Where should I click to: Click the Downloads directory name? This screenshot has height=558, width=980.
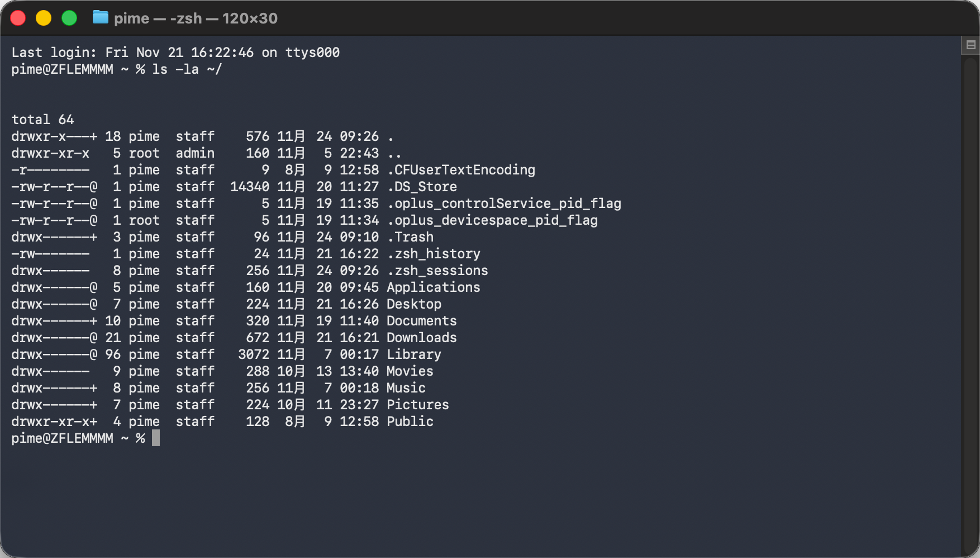tap(421, 338)
